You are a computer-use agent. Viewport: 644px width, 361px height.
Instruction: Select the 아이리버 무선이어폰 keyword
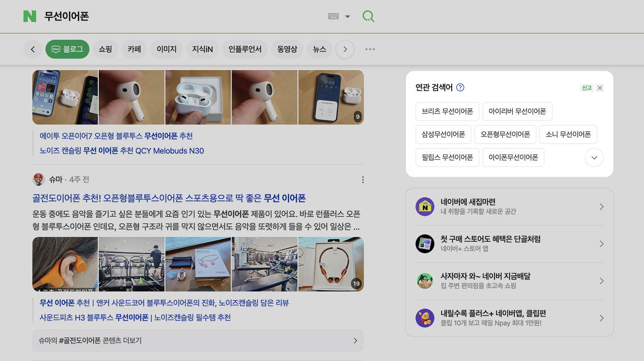click(517, 111)
